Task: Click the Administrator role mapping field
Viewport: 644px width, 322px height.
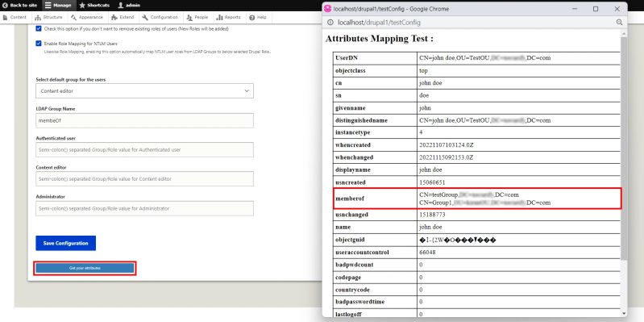Action: (144, 208)
